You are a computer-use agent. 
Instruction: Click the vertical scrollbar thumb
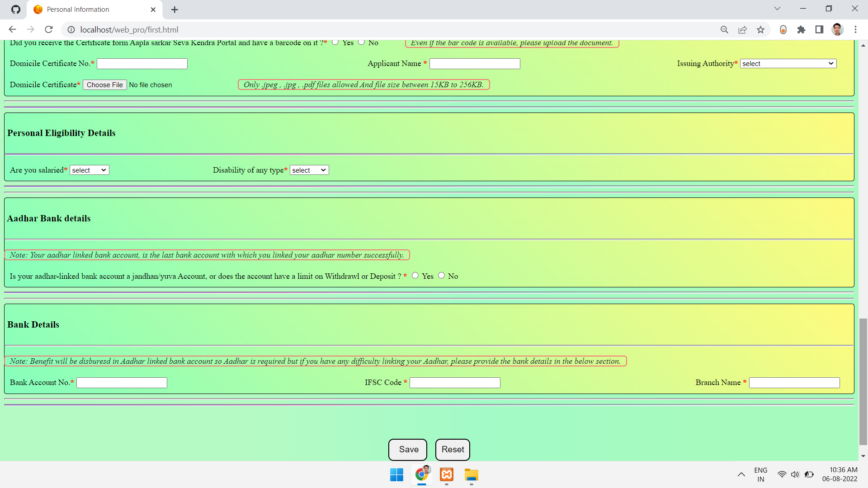click(x=863, y=382)
